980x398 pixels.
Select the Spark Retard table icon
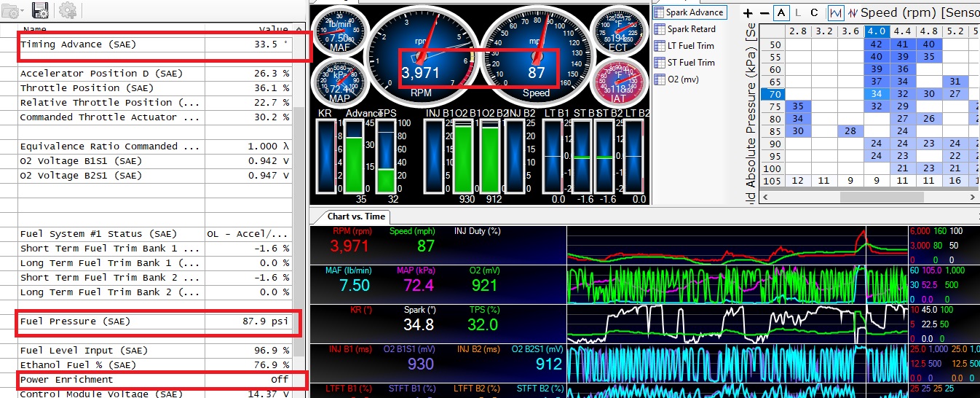point(690,29)
